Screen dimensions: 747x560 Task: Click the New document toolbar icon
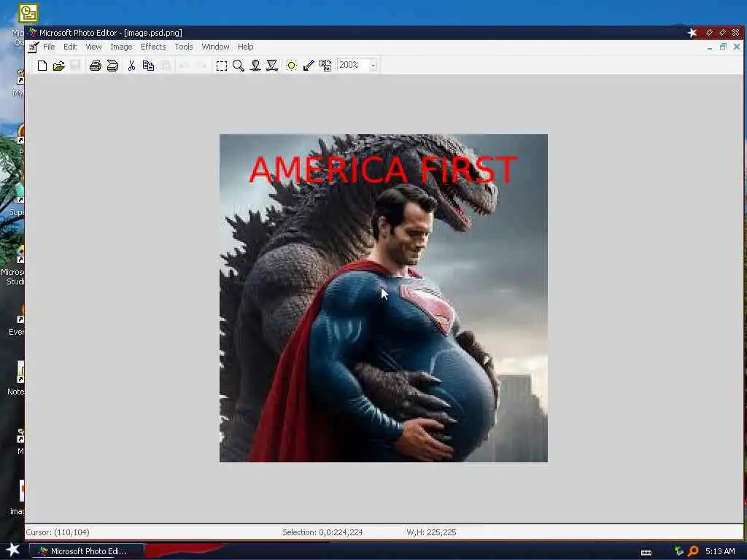(42, 66)
